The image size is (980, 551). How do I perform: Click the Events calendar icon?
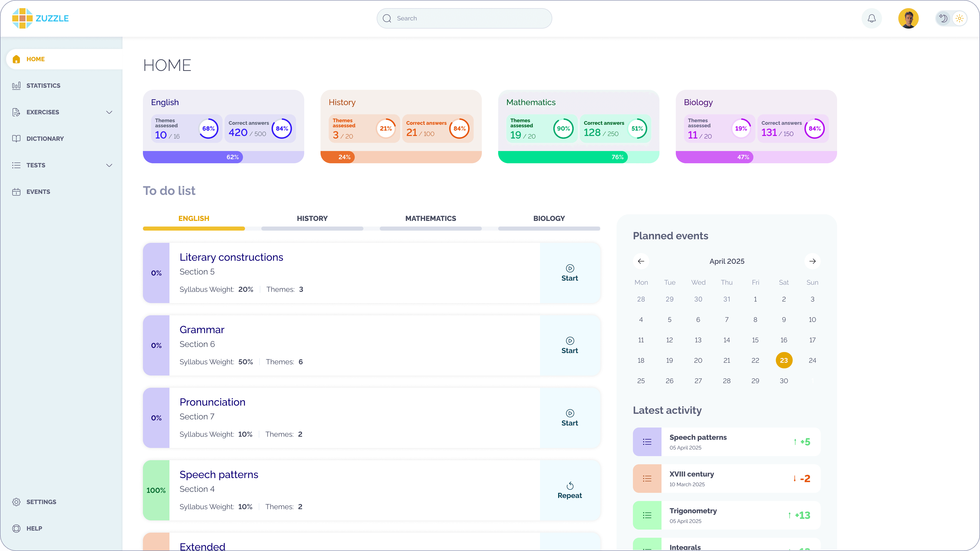[16, 192]
